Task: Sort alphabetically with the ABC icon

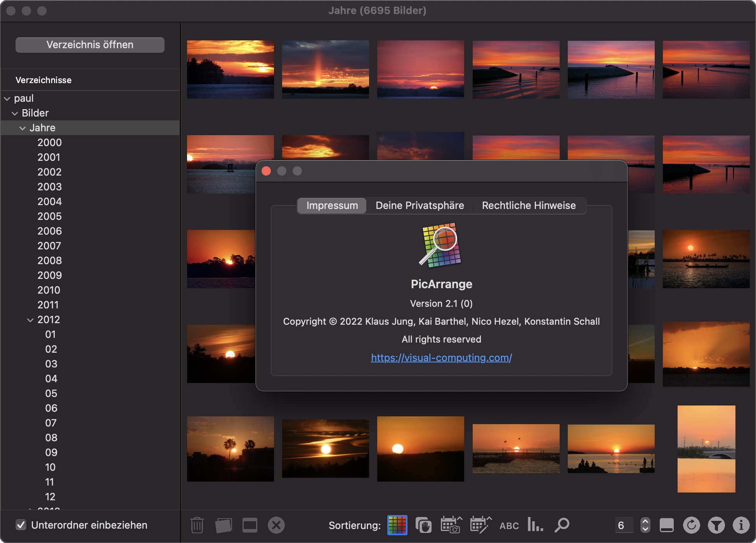Action: [509, 526]
